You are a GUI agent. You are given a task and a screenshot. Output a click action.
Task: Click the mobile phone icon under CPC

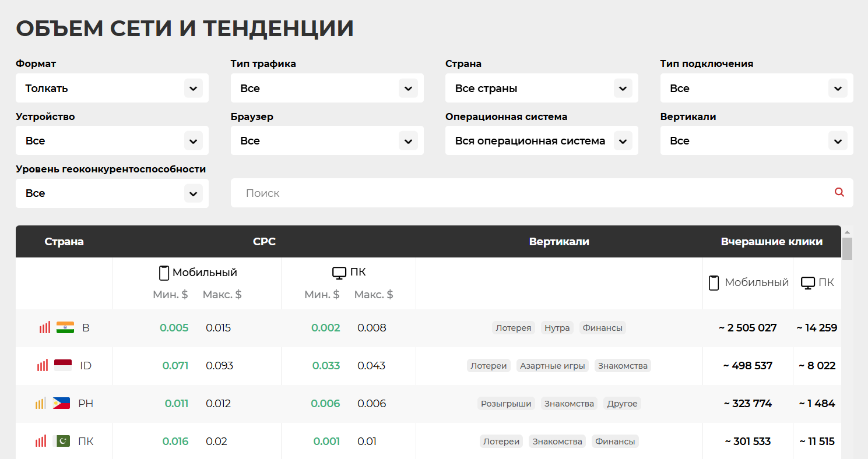click(x=164, y=273)
